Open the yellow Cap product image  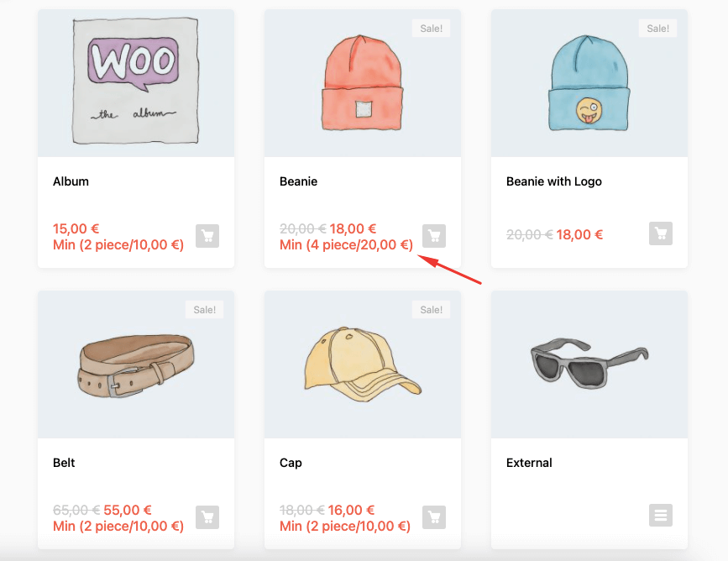(x=363, y=365)
